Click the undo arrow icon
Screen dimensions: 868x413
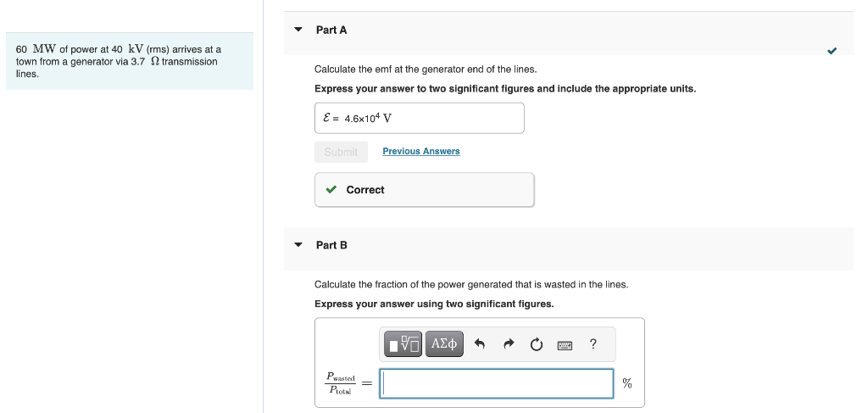(x=480, y=344)
